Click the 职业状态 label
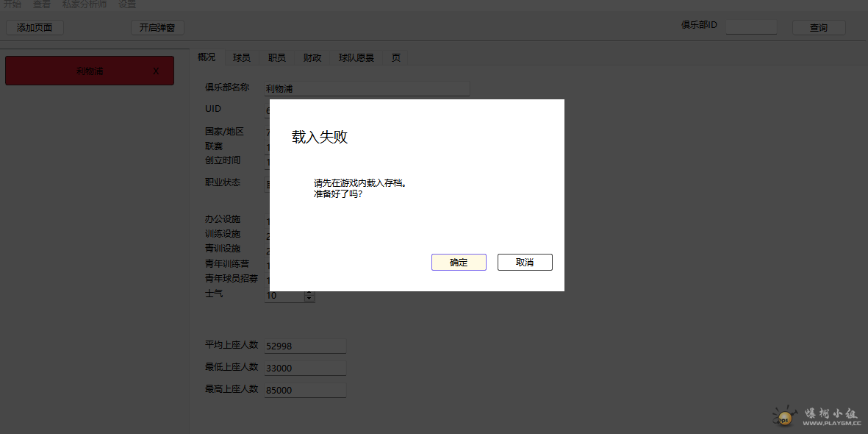 223,182
